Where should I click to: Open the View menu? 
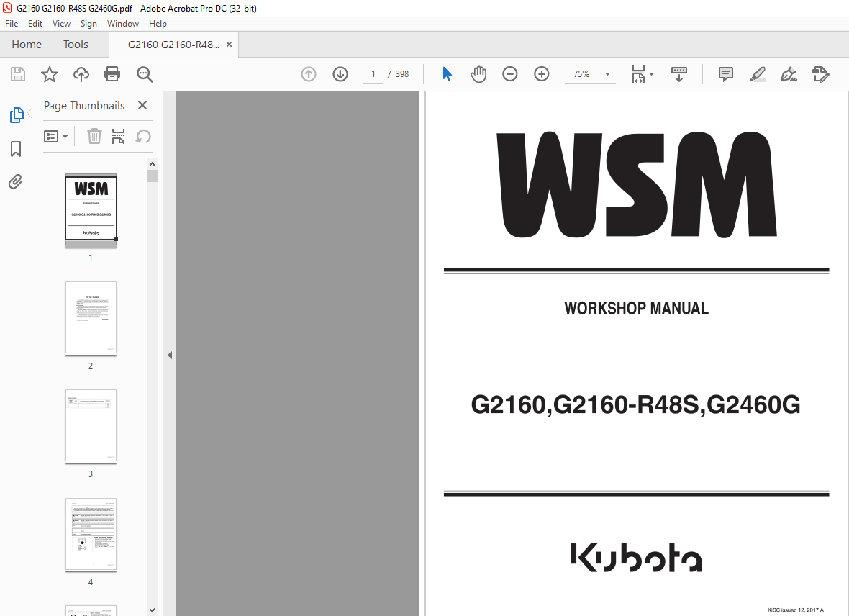pos(61,24)
